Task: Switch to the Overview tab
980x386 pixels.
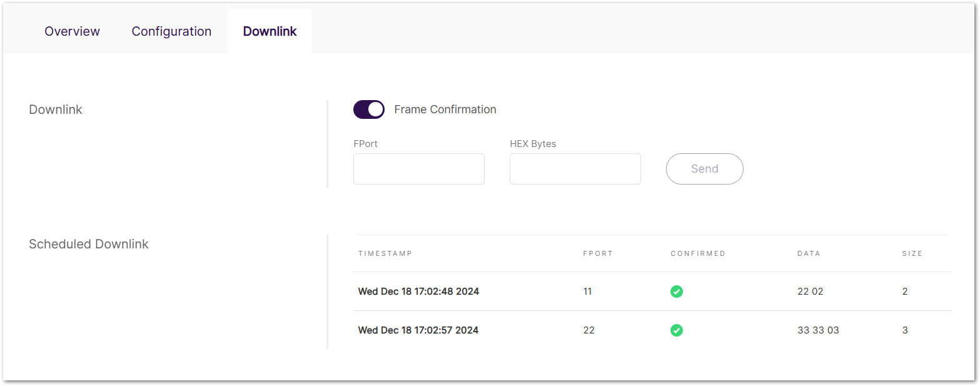Action: tap(72, 31)
